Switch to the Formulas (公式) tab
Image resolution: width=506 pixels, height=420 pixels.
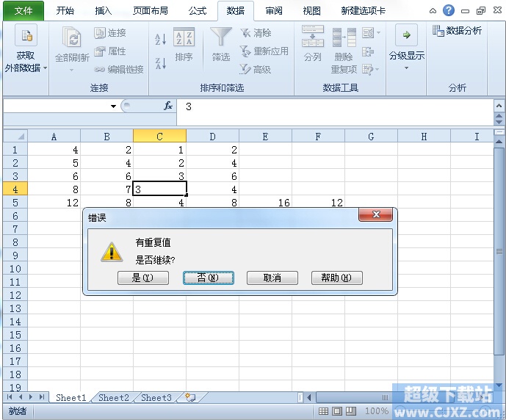tap(197, 10)
